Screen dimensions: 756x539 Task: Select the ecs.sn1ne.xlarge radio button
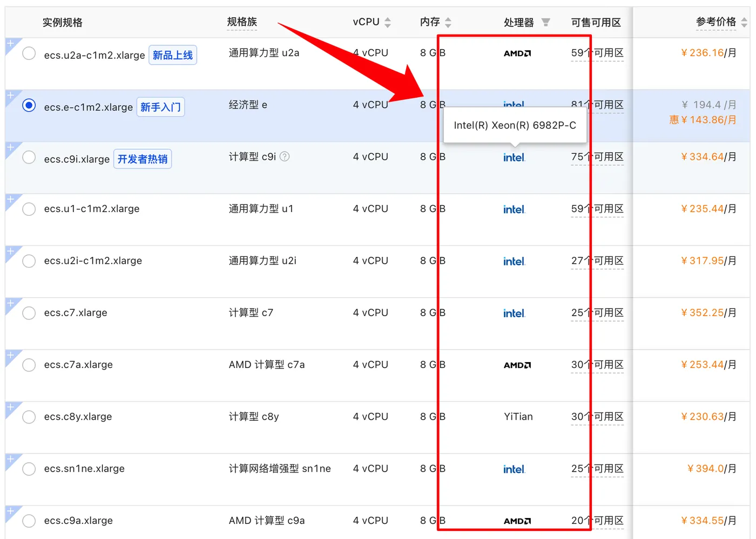pos(29,469)
